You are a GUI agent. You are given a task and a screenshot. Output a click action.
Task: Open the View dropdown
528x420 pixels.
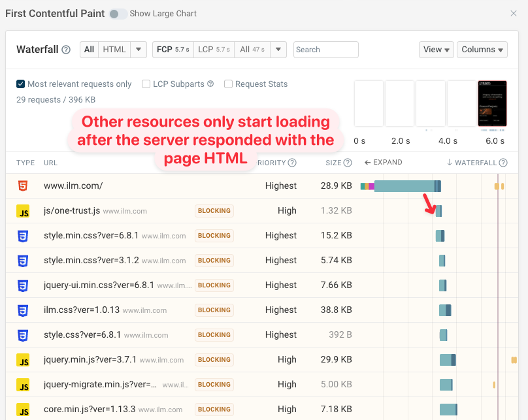click(435, 49)
